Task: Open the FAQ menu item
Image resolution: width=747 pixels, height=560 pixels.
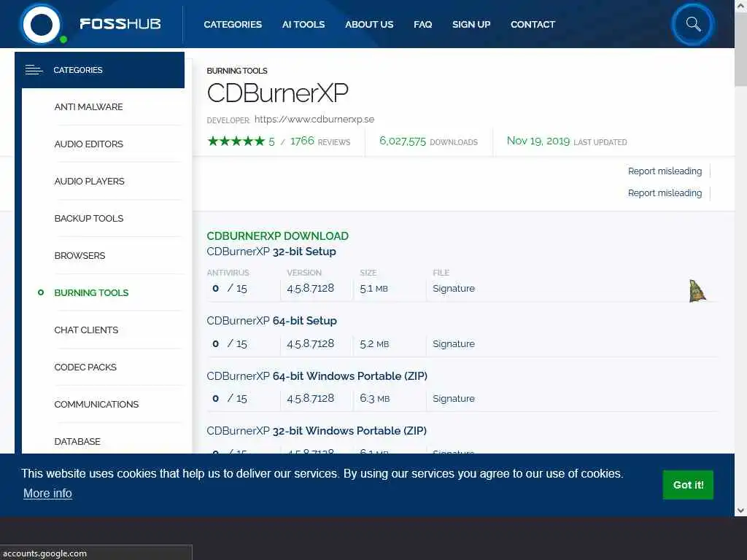Action: click(422, 24)
